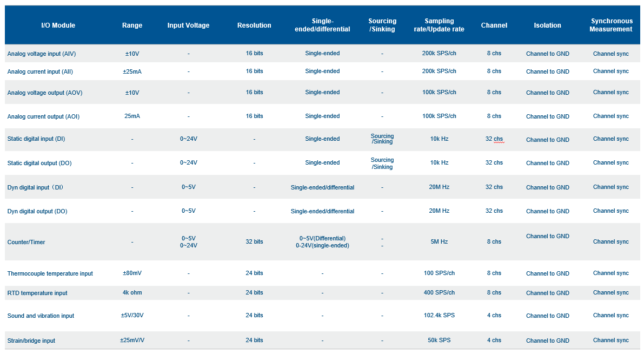Click the I/O Module column header
Image resolution: width=644 pixels, height=353 pixels.
(x=58, y=25)
